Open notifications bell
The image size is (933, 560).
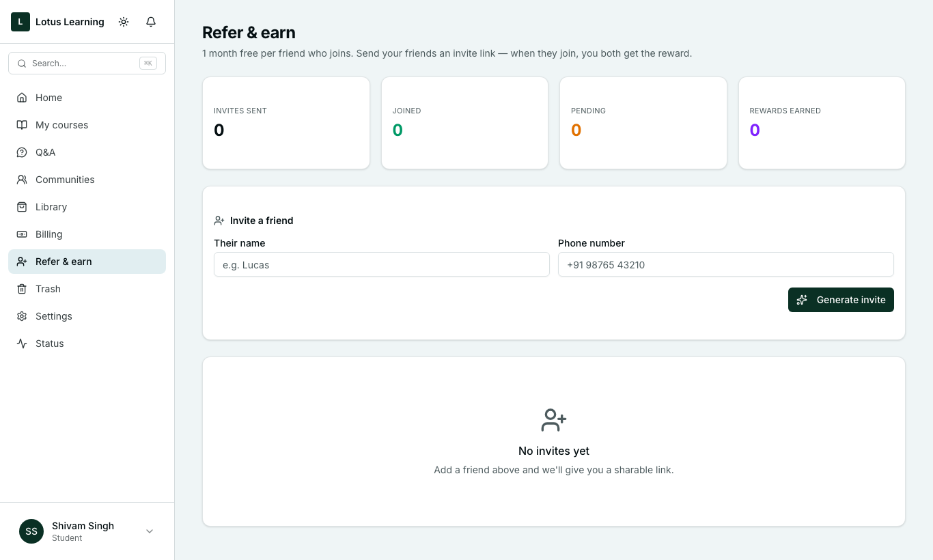151,22
